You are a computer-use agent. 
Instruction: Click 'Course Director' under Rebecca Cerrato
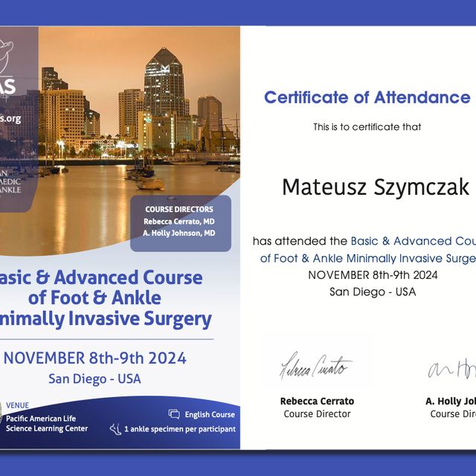pos(317,414)
